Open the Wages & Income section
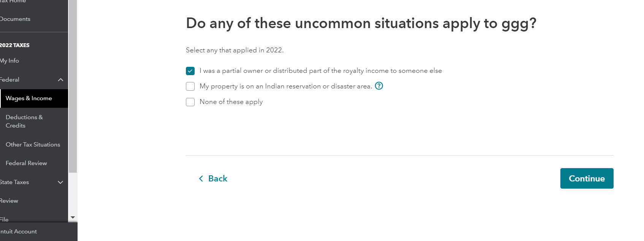Viewport: 644px width, 241px height. click(x=29, y=98)
